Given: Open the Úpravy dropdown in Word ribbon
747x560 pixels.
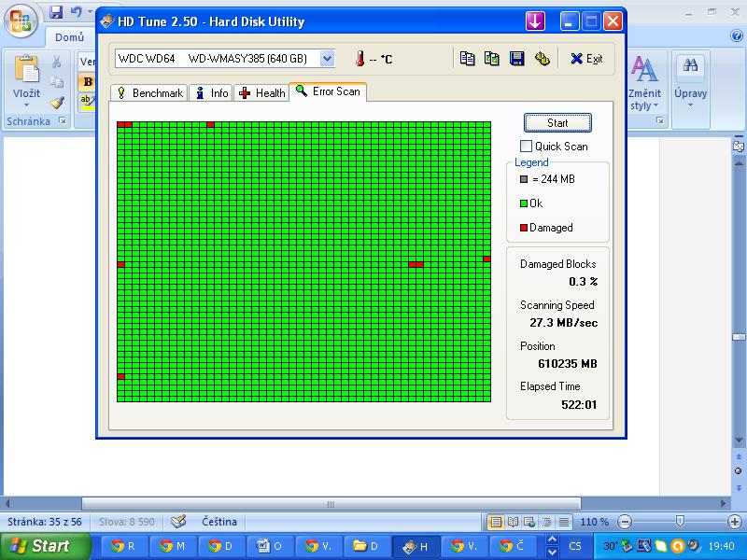Looking at the screenshot, I should coord(691,94).
